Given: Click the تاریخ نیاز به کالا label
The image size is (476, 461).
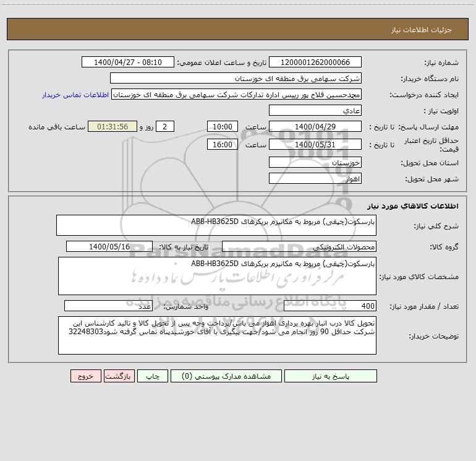Looking at the screenshot, I should click(x=184, y=247).
